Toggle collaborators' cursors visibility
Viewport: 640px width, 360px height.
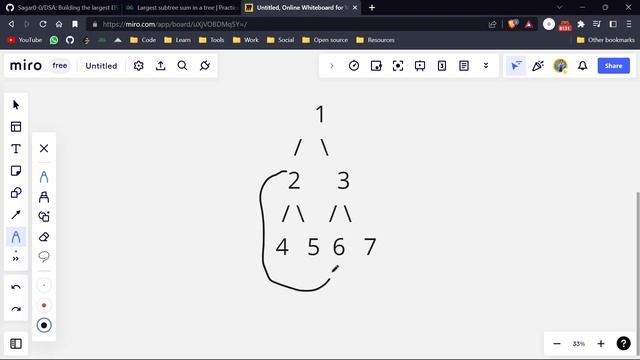click(516, 66)
